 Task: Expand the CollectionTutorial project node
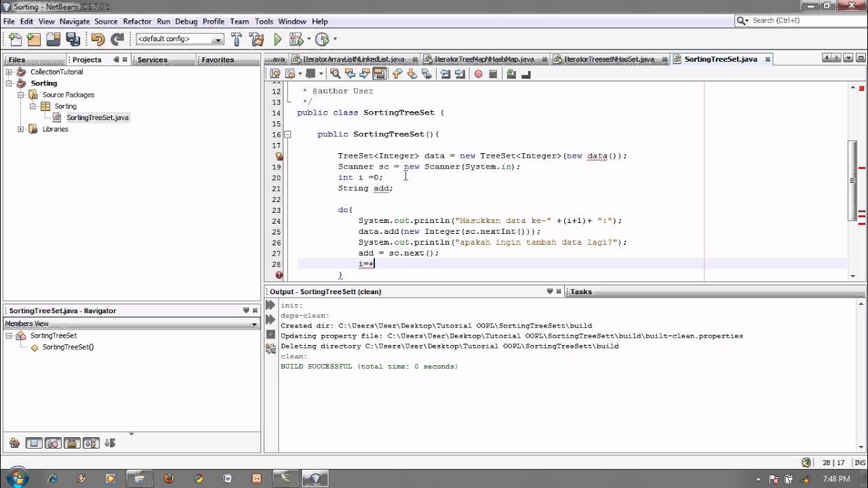point(9,72)
